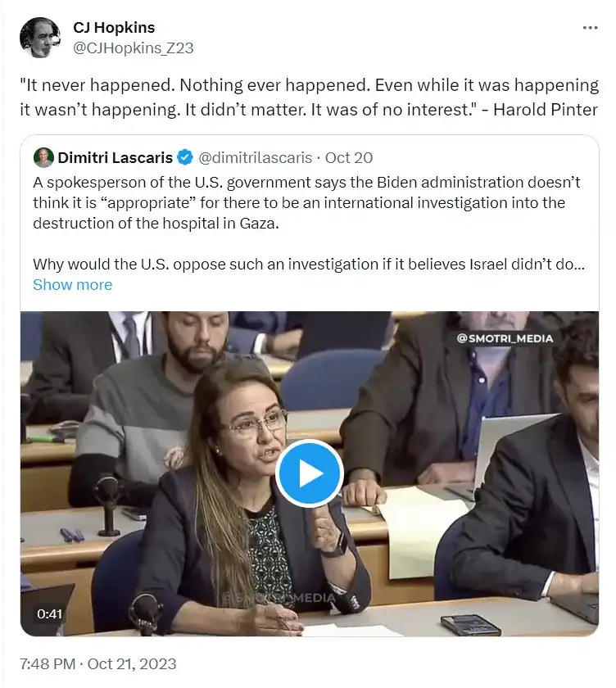The height and width of the screenshot is (688, 616).
Task: Click the faded watermark at video bottom
Action: [279, 599]
